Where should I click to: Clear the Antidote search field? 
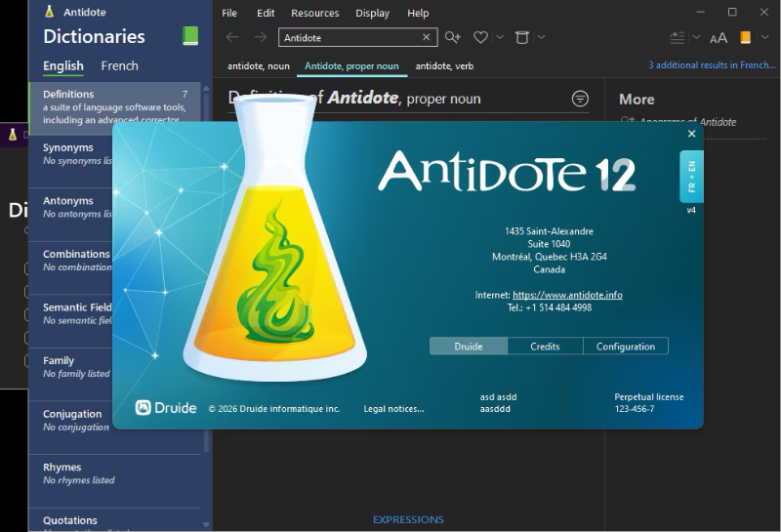click(427, 37)
